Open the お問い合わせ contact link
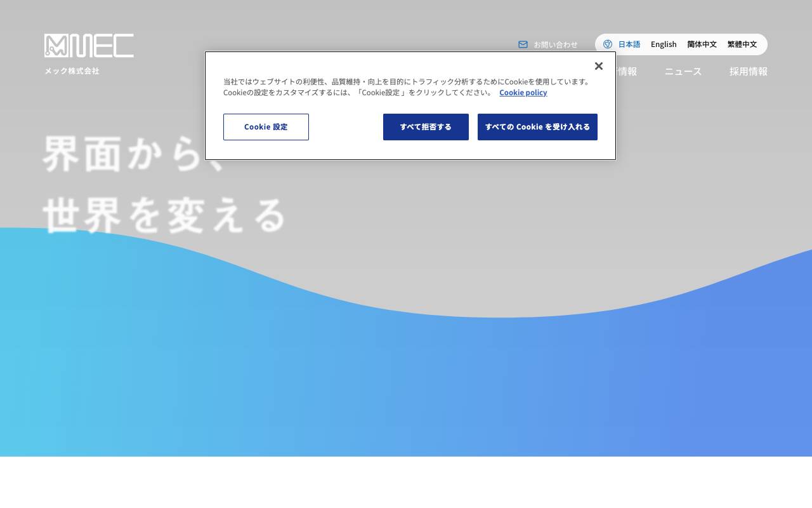The width and height of the screenshot is (812, 508). pos(555,44)
